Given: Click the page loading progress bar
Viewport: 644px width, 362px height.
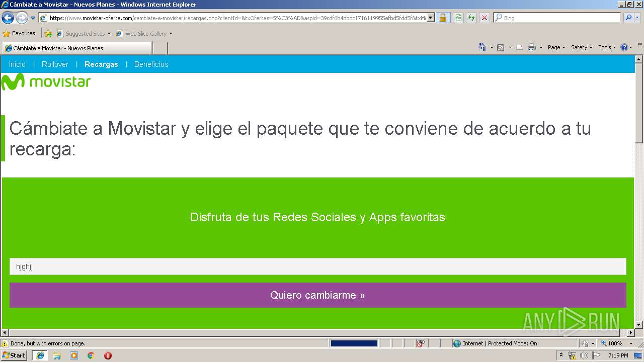Looking at the screenshot, I should [x=354, y=343].
